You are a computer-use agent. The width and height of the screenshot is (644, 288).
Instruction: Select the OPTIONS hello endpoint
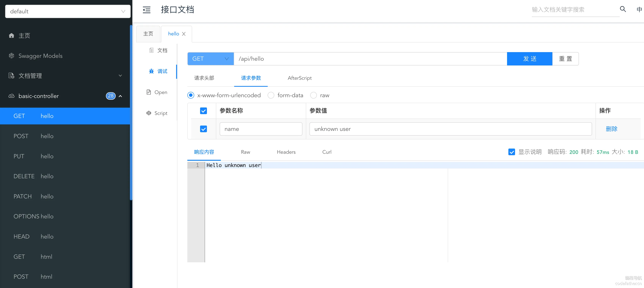[65, 216]
